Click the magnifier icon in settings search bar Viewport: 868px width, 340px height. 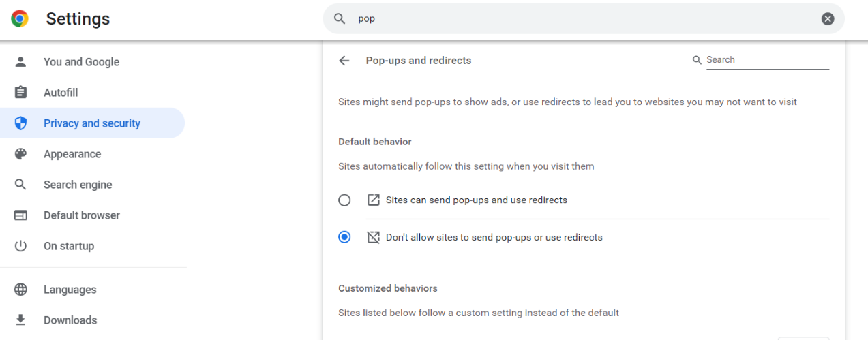pyautogui.click(x=339, y=19)
